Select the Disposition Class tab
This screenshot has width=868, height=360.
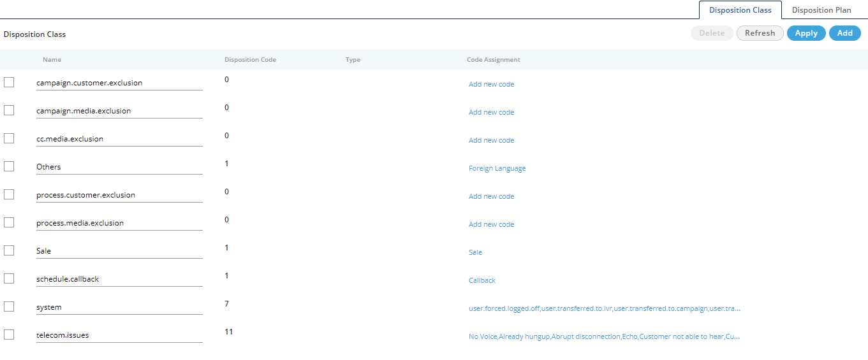[740, 10]
